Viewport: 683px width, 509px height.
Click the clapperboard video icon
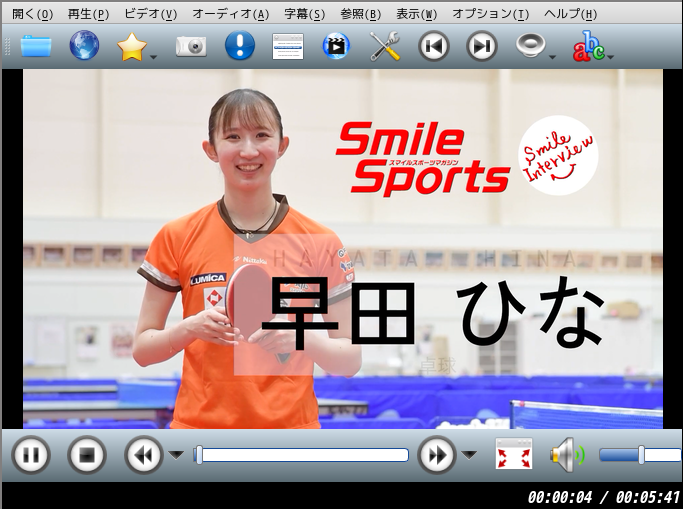[336, 46]
